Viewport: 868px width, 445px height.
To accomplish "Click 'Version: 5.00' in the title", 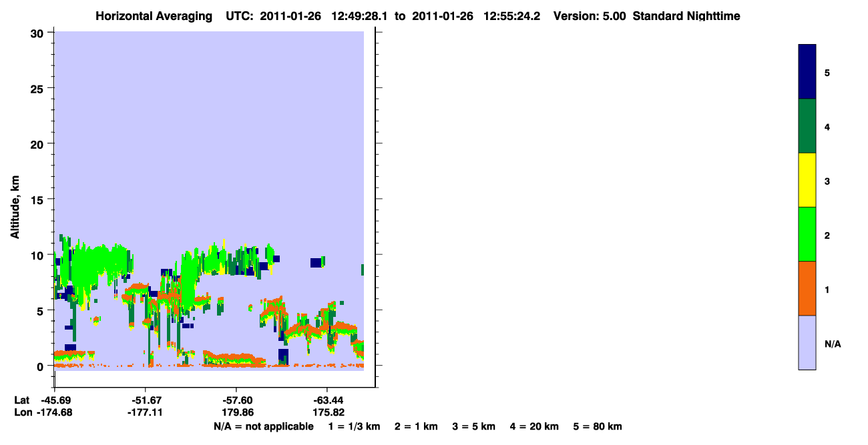I will click(590, 16).
